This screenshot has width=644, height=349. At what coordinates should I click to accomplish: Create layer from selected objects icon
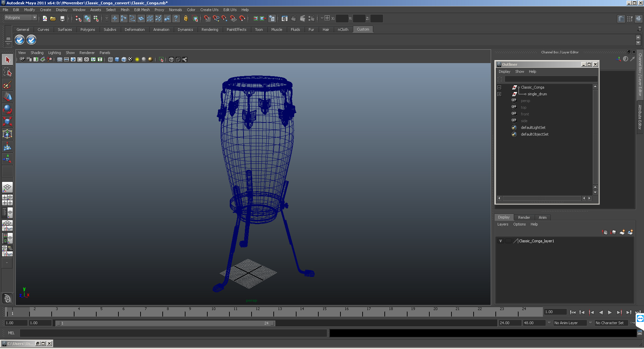(630, 232)
